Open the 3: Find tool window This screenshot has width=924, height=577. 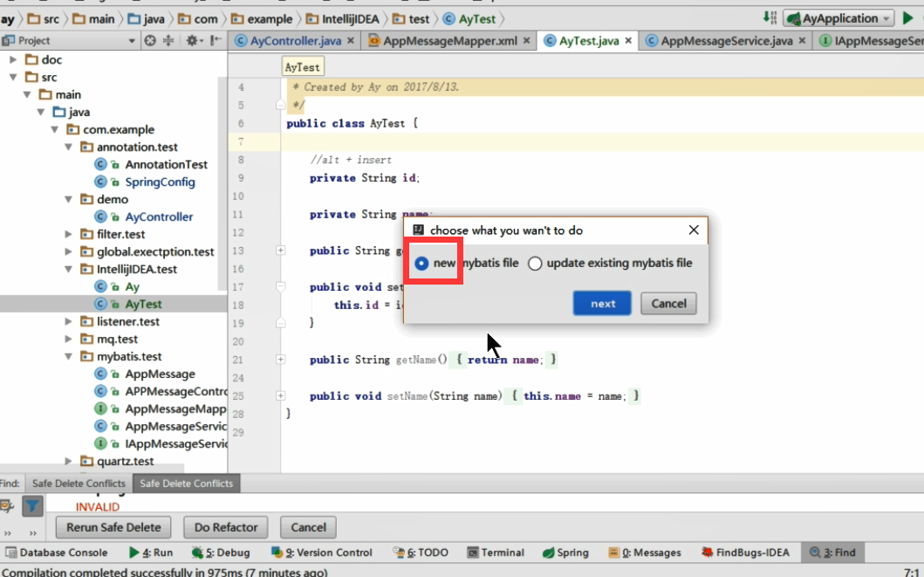click(832, 553)
